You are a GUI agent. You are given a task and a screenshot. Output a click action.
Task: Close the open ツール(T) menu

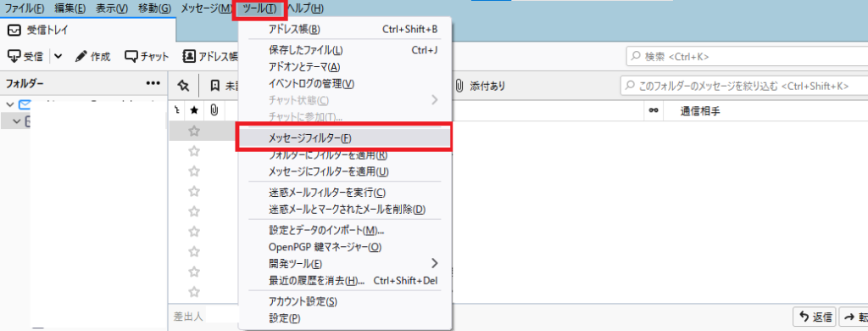259,8
